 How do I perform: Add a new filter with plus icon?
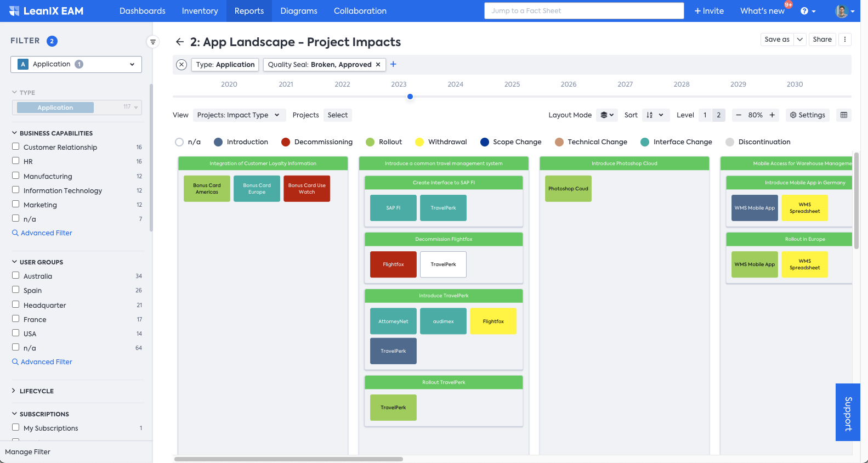coord(393,64)
